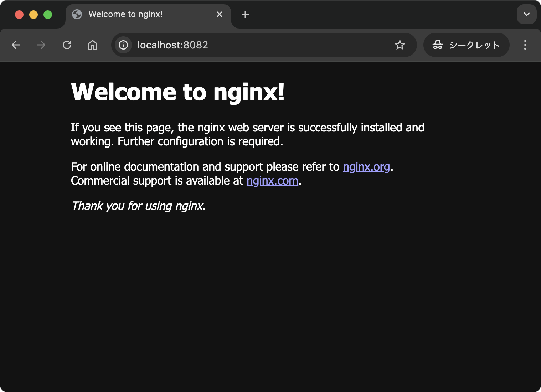View site information for localhost
Viewport: 541px width, 392px height.
(123, 45)
